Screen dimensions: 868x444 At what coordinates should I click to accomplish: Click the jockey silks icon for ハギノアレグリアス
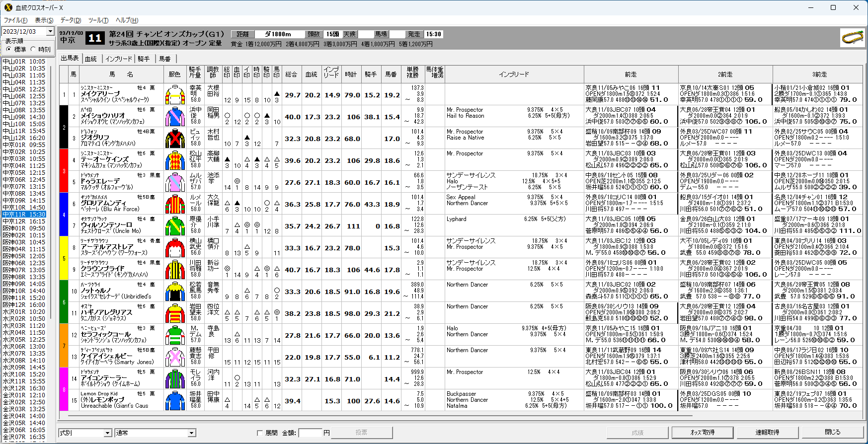point(175,313)
